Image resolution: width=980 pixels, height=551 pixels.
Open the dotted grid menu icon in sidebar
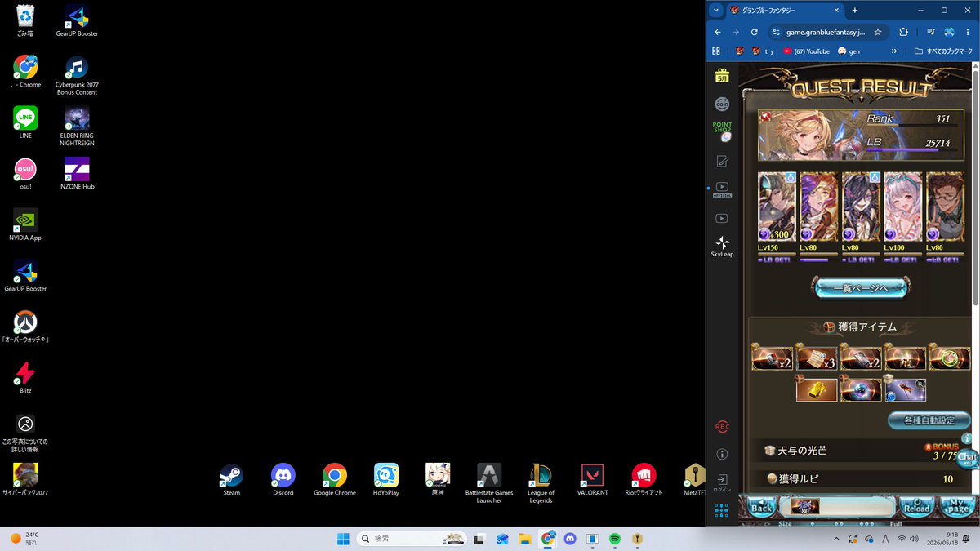(722, 511)
